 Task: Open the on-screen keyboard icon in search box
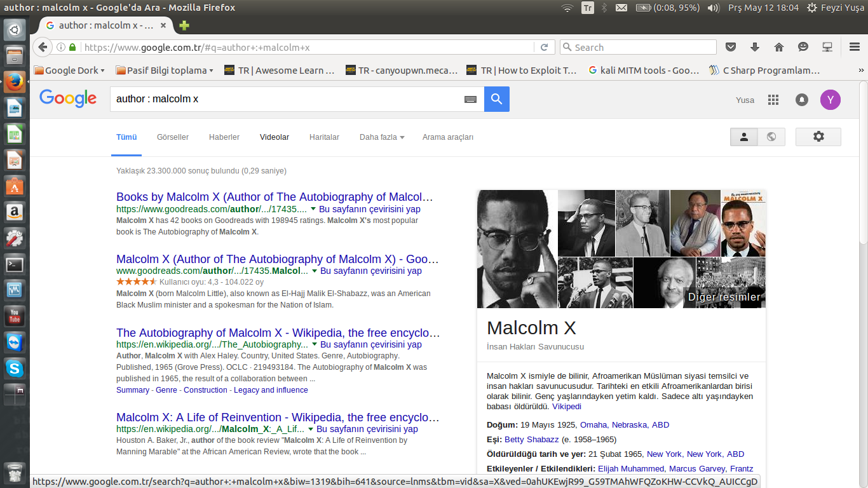pos(470,99)
